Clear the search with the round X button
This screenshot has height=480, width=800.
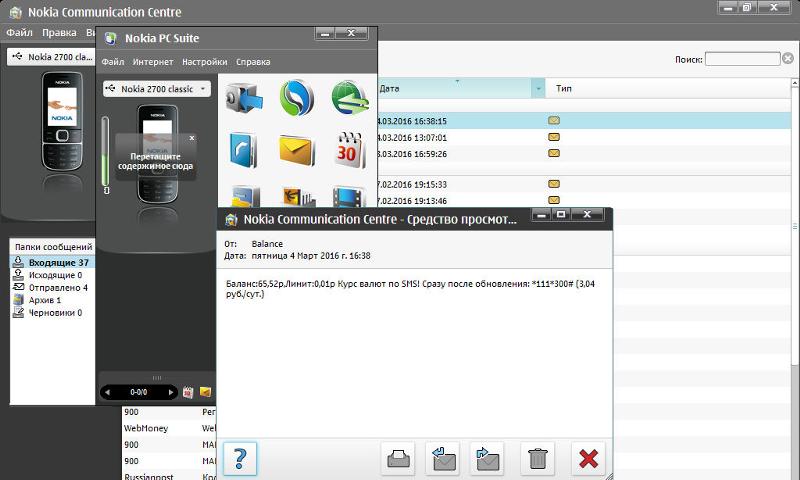[x=788, y=59]
